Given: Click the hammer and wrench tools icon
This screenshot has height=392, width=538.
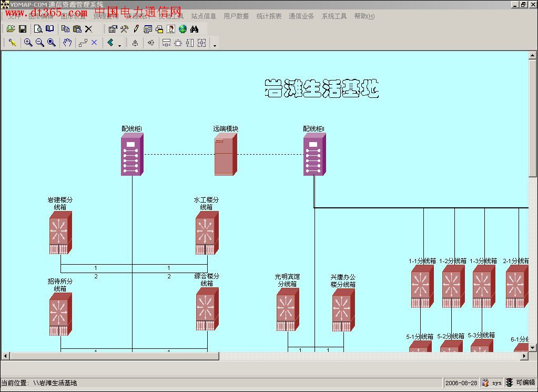Looking at the screenshot, I should click(124, 29).
